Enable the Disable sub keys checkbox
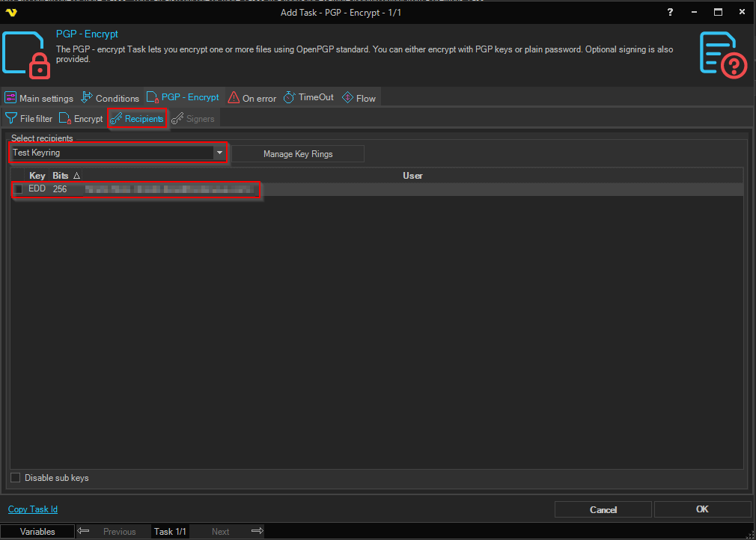 16,478
